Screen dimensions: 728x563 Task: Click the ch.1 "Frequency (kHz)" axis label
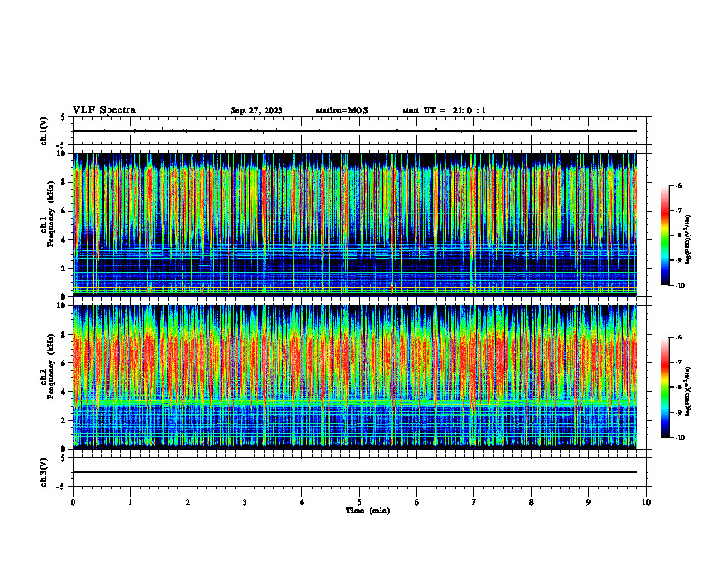(x=51, y=213)
